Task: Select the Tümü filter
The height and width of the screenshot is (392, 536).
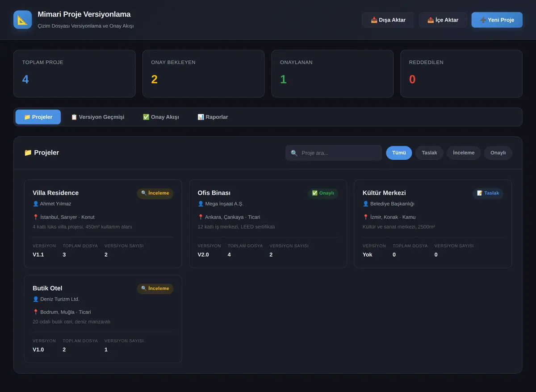Action: (399, 153)
